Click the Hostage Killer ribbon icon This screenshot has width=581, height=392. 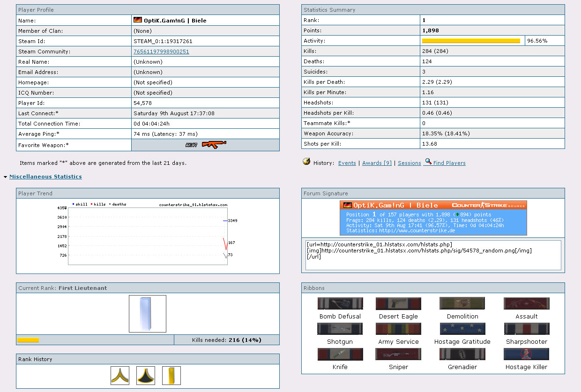coord(526,354)
